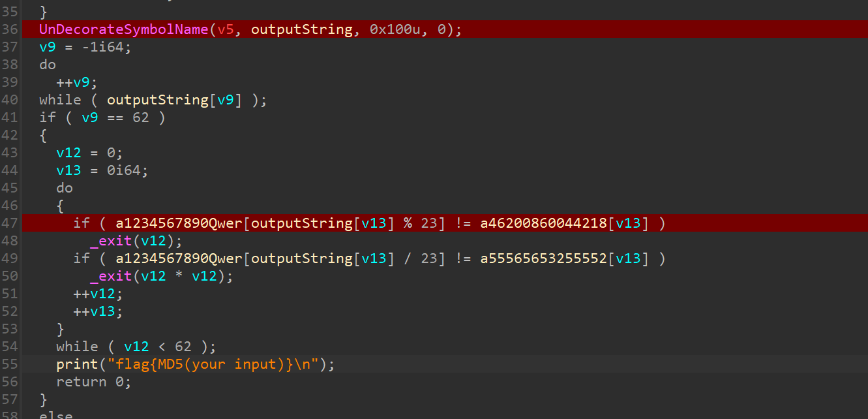The image size is (868, 419).
Task: Select the number 62 in the if condition
Action: pos(140,117)
